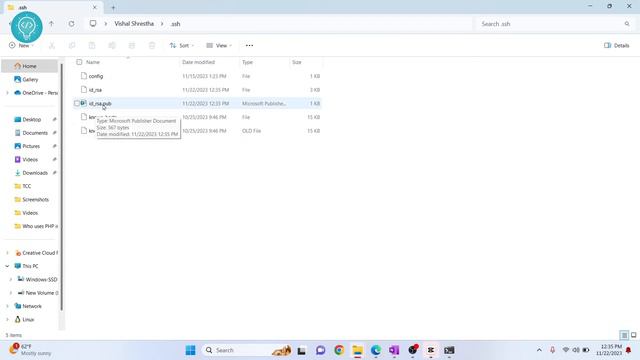Viewport: 640px width, 360px height.
Task: Open the New item menu
Action: click(x=21, y=45)
